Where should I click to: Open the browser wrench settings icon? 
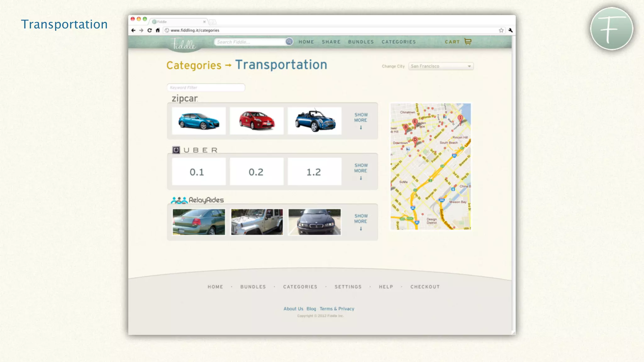(x=510, y=30)
